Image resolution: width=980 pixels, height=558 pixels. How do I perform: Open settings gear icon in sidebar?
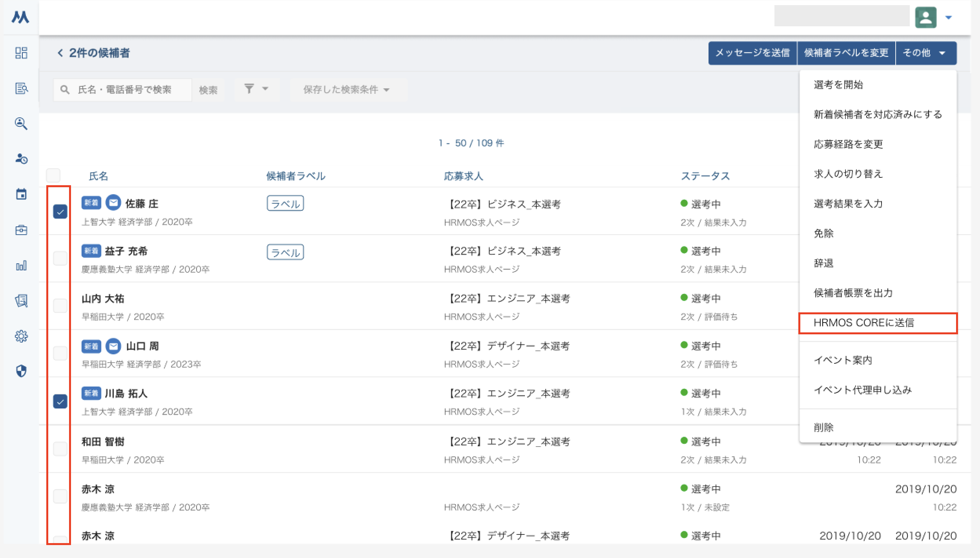pos(21,336)
